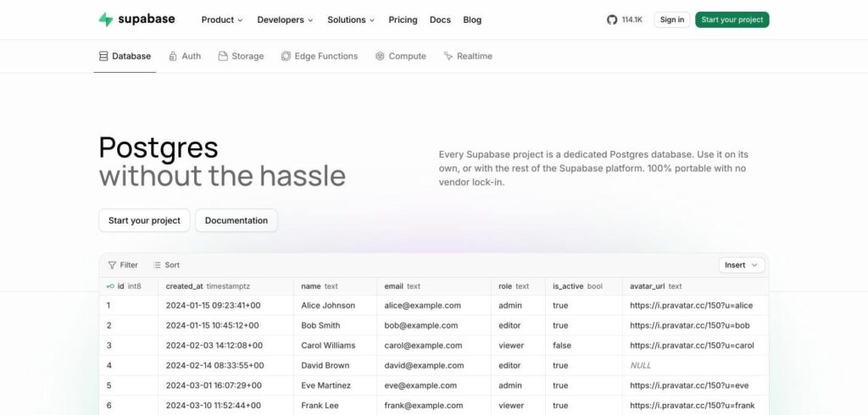Select the Auth lock icon
The height and width of the screenshot is (415, 868).
173,56
